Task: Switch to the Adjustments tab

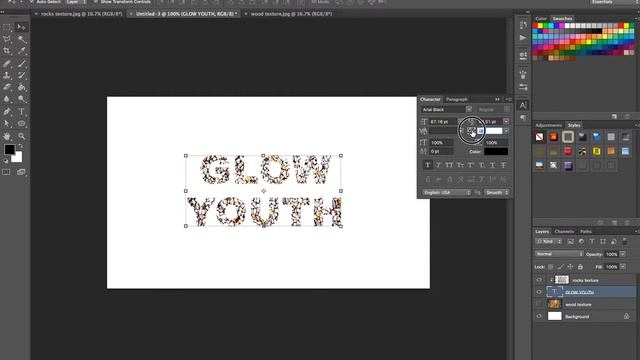Action: (x=548, y=125)
